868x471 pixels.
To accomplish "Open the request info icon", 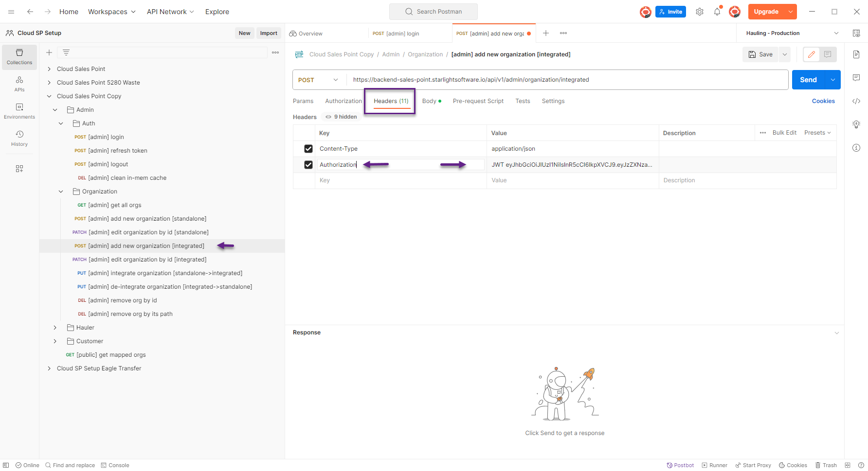I will (x=856, y=148).
